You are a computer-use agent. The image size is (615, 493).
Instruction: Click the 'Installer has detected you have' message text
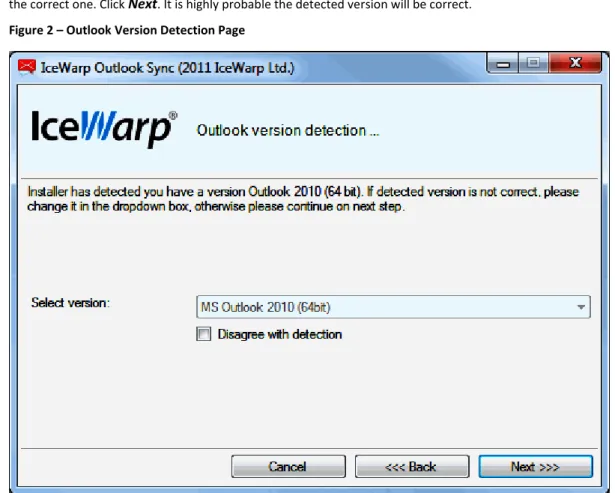click(303, 199)
